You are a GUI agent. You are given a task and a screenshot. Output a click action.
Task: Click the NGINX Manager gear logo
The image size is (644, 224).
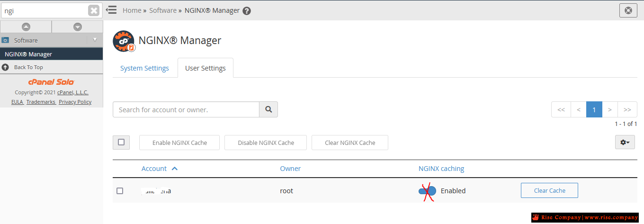tap(124, 41)
